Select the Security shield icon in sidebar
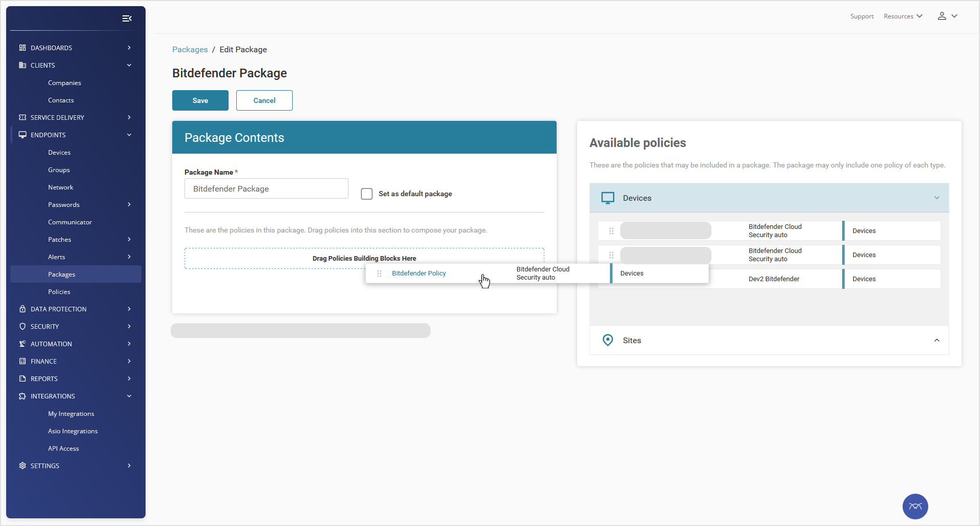The width and height of the screenshot is (980, 526). click(x=23, y=326)
